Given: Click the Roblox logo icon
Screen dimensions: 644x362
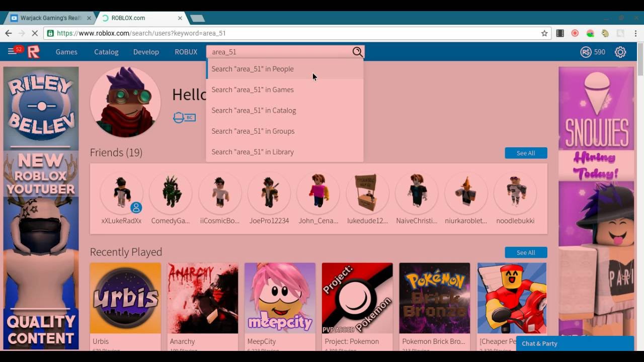Looking at the screenshot, I should [x=33, y=51].
